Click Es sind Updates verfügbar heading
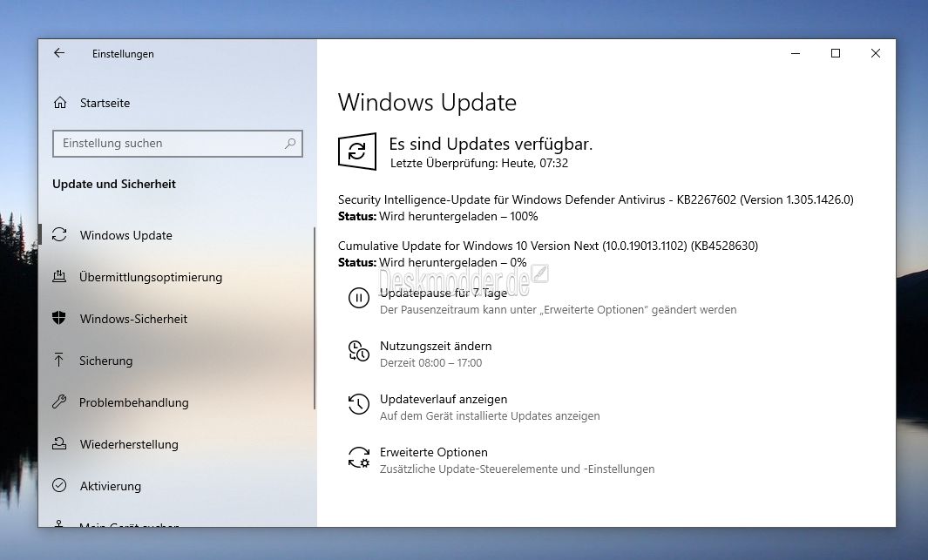This screenshot has width=928, height=560. pyautogui.click(x=491, y=144)
